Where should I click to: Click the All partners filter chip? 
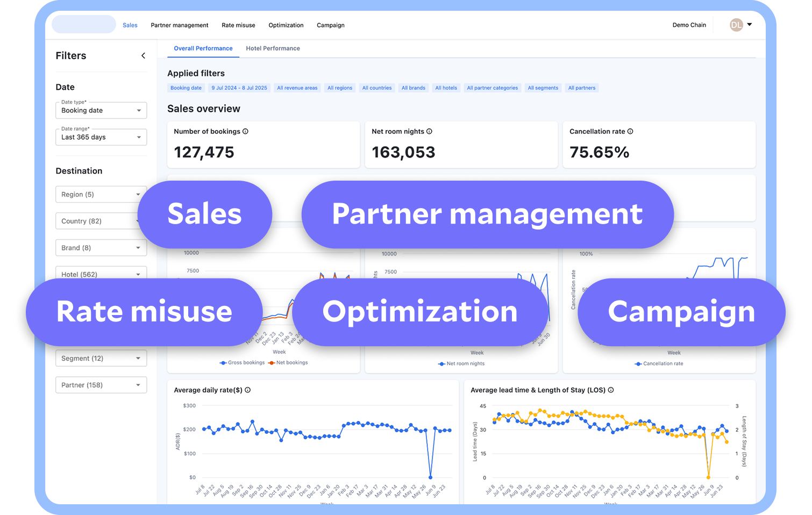pyautogui.click(x=582, y=88)
